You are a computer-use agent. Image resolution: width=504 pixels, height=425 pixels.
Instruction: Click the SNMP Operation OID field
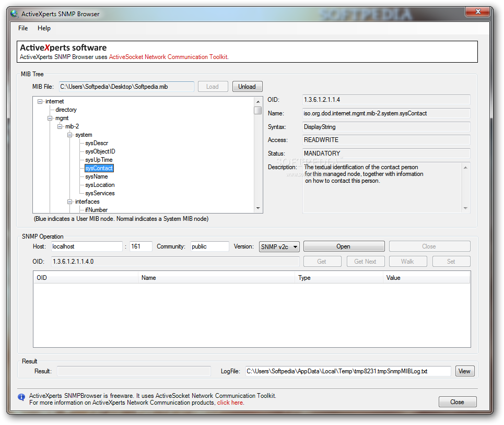[x=175, y=262]
